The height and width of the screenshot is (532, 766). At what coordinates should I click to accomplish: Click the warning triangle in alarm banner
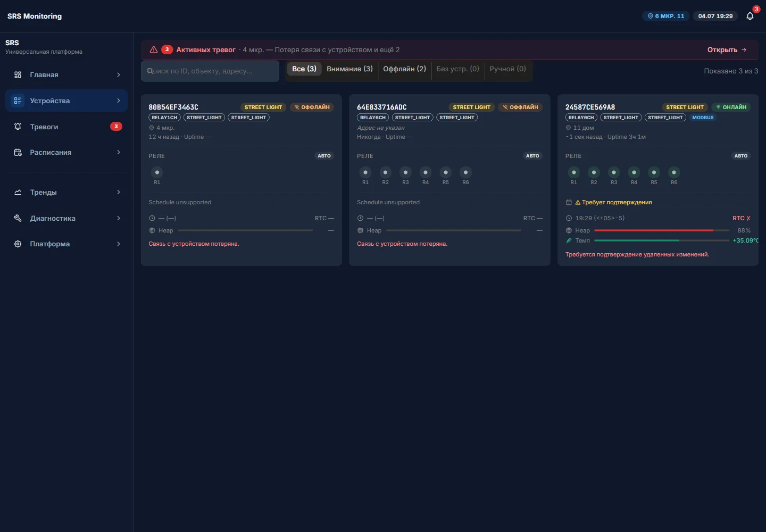tap(154, 49)
